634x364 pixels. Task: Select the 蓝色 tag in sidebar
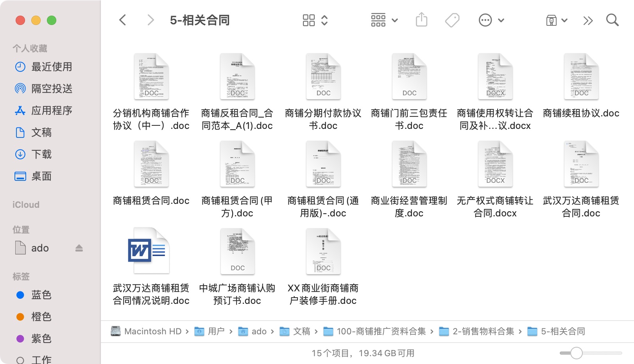(41, 295)
